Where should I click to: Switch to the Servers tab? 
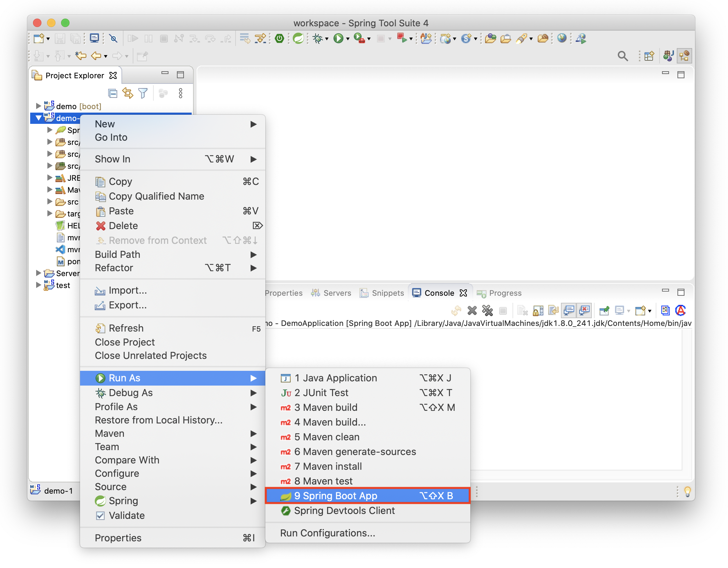click(x=331, y=293)
